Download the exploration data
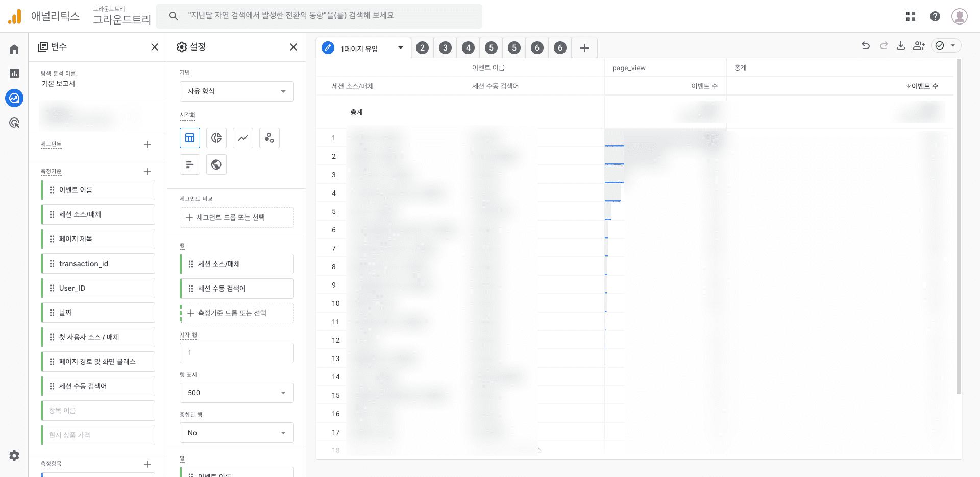The height and width of the screenshot is (477, 980). 901,45
